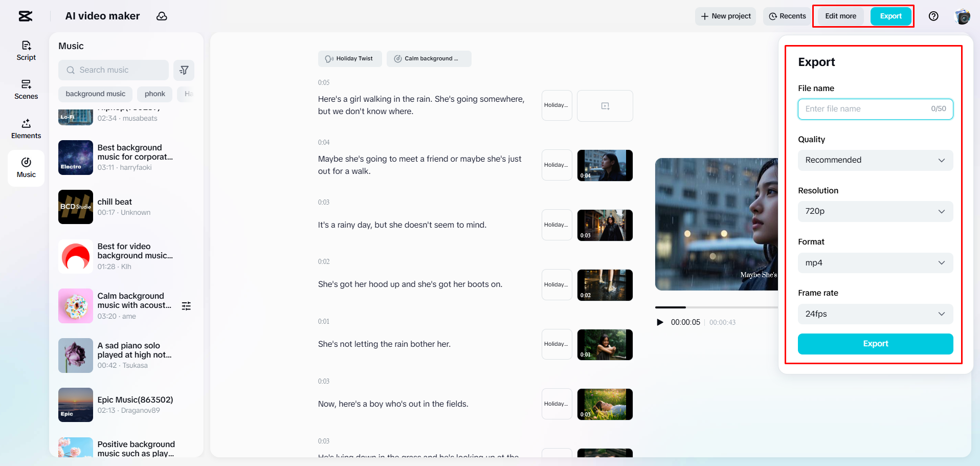This screenshot has width=980, height=466.
Task: Open adjustment settings on Calm background music track
Action: tap(186, 305)
